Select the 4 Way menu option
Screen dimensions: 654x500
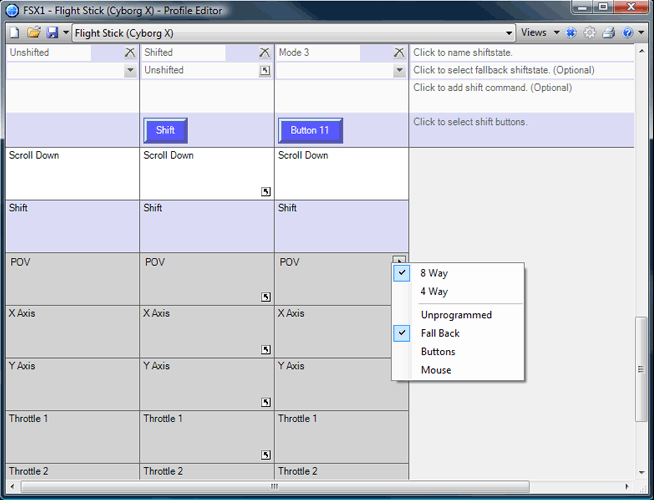(458, 291)
